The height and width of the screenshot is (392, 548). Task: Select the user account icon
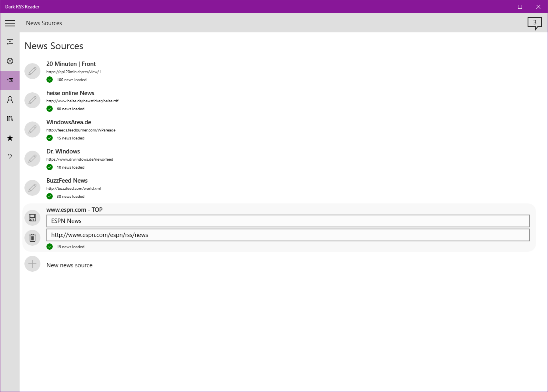(10, 99)
